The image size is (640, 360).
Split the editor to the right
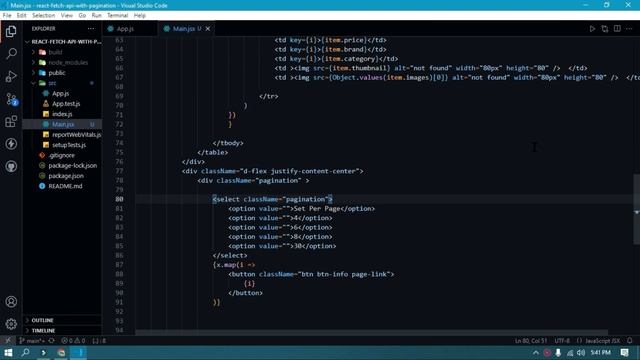[x=617, y=29]
